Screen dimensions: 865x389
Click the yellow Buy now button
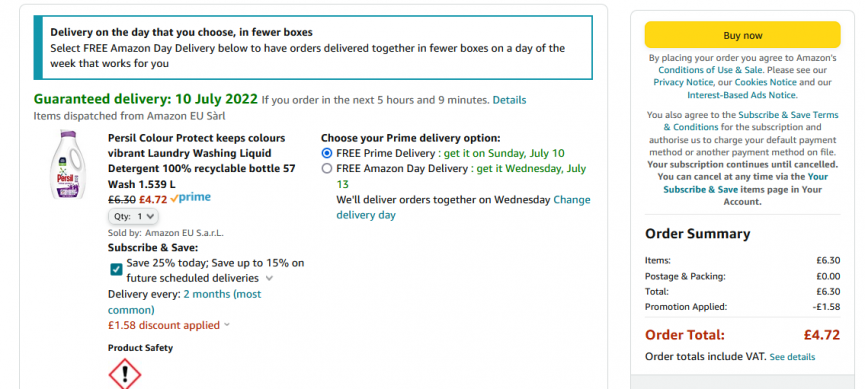743,35
